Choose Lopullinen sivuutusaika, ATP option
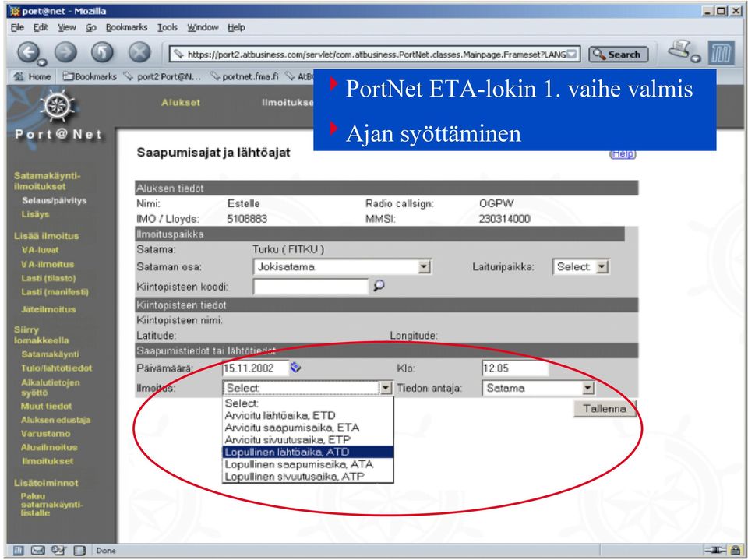 pyautogui.click(x=309, y=477)
